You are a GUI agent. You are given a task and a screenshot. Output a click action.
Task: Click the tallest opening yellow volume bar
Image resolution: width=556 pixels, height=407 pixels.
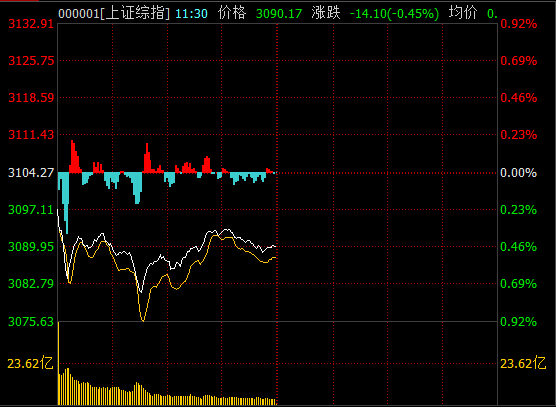59,363
